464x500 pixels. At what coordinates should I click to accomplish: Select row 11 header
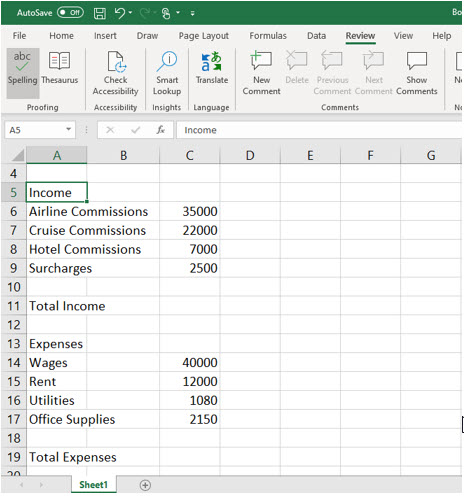pyautogui.click(x=13, y=306)
